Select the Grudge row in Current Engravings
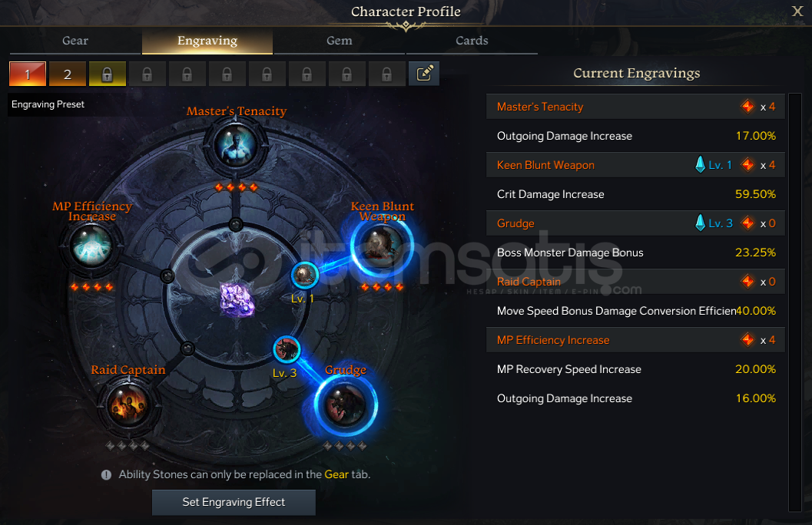 click(x=635, y=223)
